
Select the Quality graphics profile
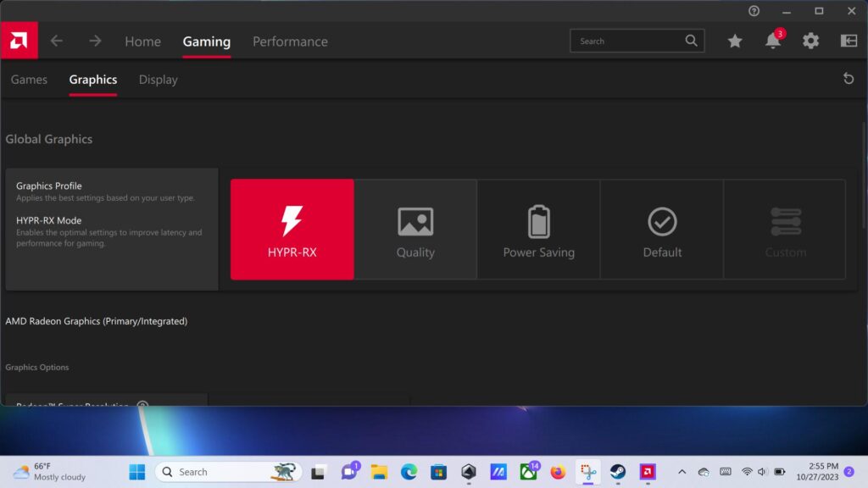point(415,229)
